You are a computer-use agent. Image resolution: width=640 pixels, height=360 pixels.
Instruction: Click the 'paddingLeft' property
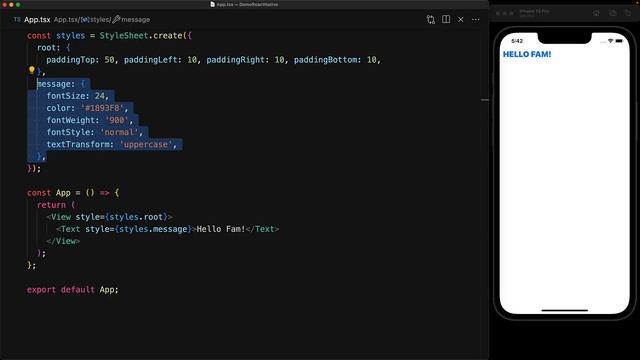tap(151, 60)
